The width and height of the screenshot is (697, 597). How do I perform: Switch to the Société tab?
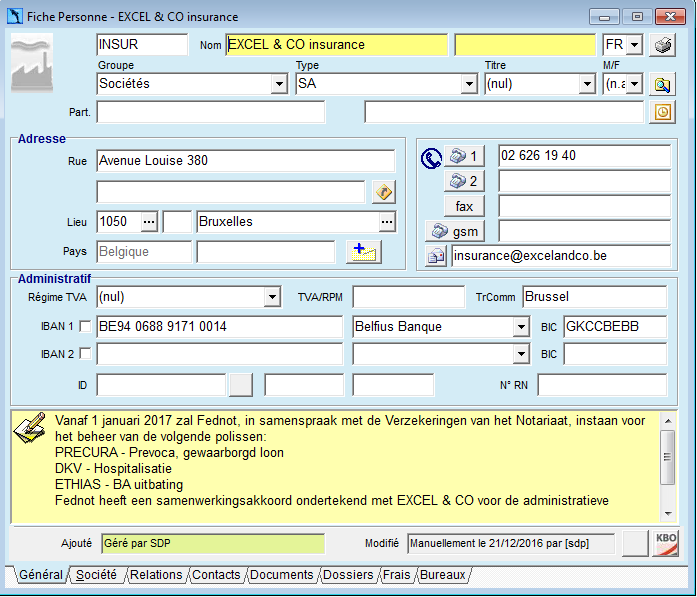point(96,575)
